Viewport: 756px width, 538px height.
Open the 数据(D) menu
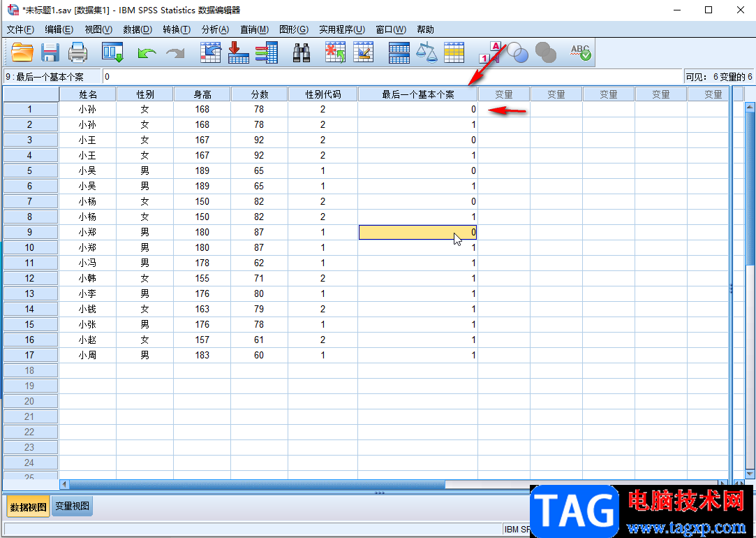[x=138, y=29]
